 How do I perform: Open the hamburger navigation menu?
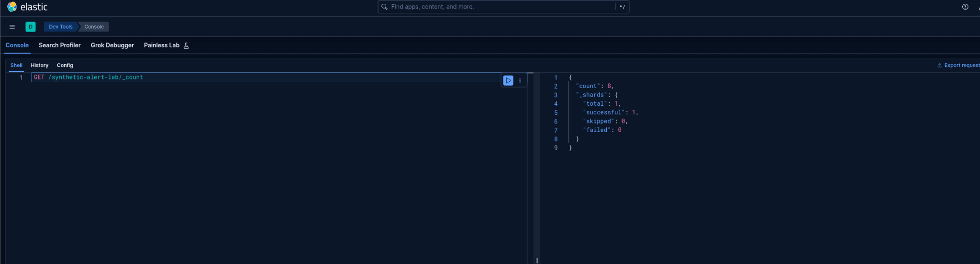pyautogui.click(x=12, y=27)
